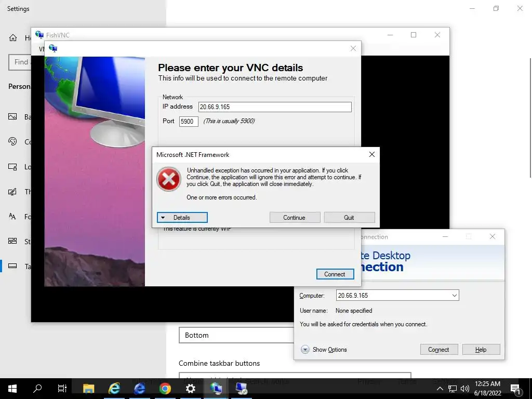Click the taskbar Search icon
Viewport: 532px width, 399px height.
[x=37, y=388]
